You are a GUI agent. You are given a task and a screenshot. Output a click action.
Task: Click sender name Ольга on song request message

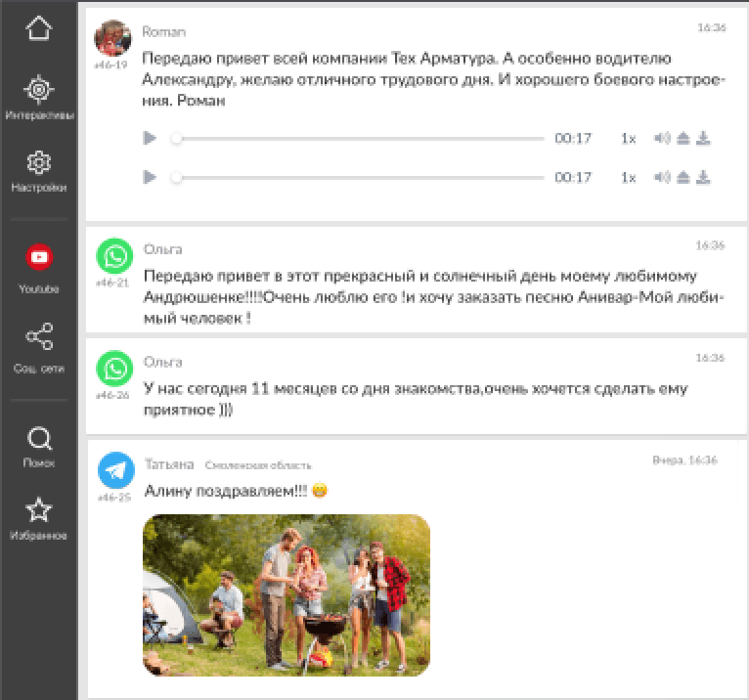click(162, 249)
